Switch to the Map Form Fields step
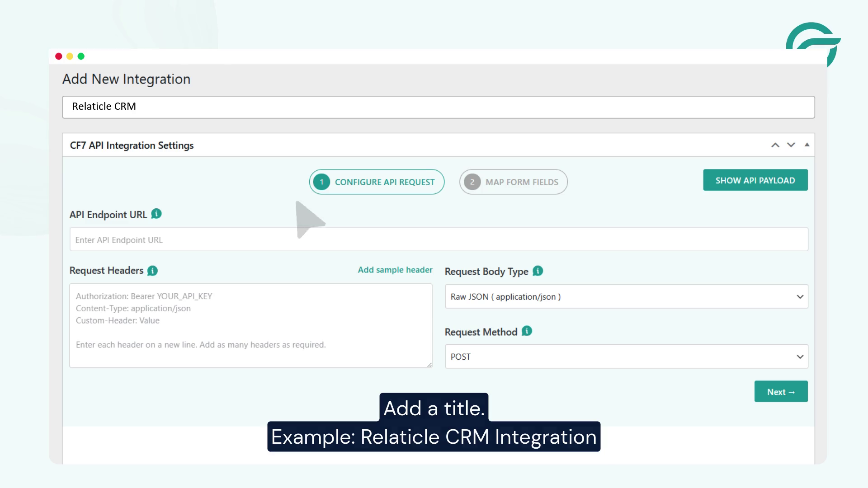This screenshot has width=868, height=488. point(514,182)
